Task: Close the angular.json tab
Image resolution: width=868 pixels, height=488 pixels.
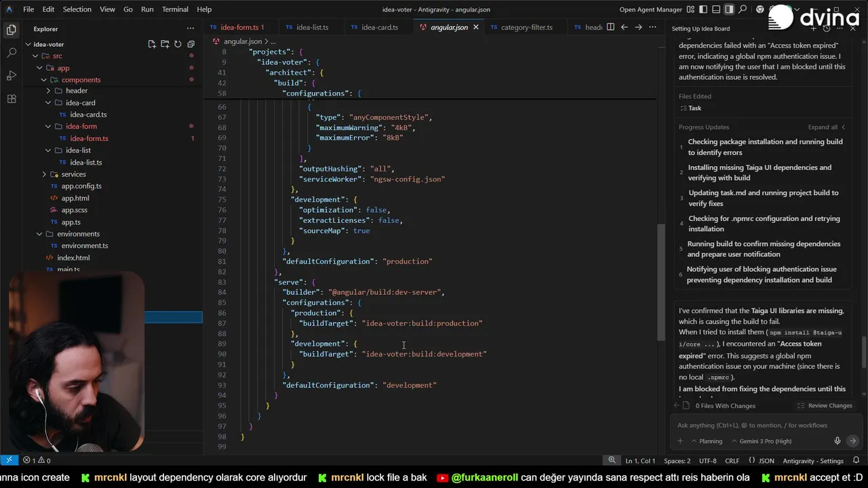Action: 475,27
